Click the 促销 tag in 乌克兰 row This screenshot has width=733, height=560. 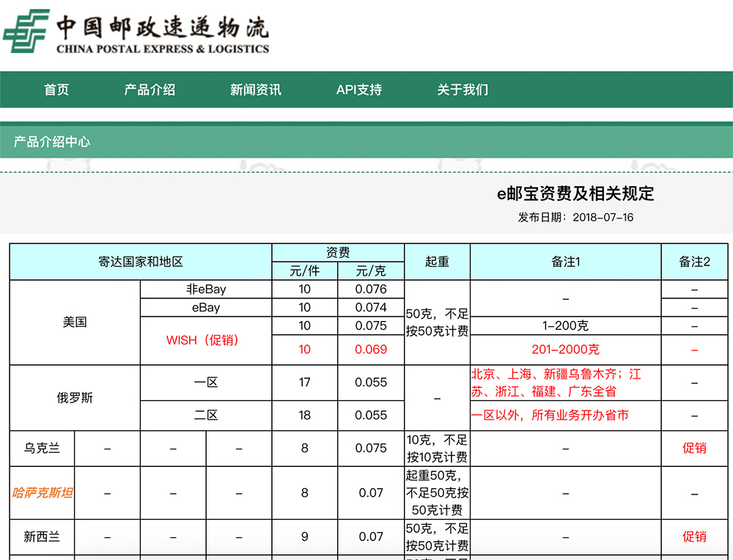[x=695, y=449]
